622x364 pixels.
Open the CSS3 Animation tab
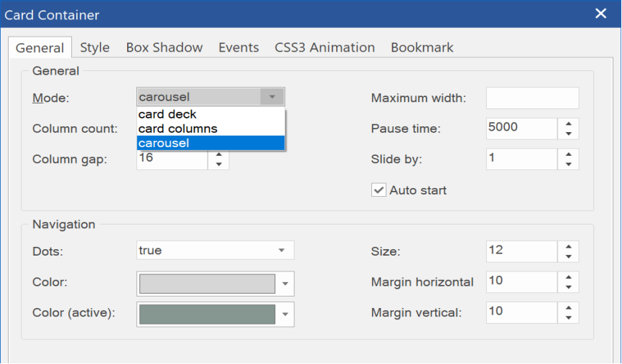(x=325, y=47)
